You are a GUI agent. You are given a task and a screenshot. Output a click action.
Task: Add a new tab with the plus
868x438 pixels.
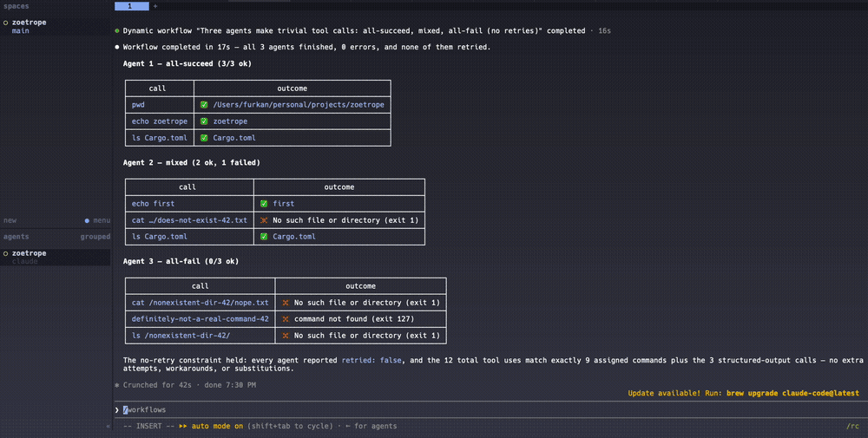155,6
